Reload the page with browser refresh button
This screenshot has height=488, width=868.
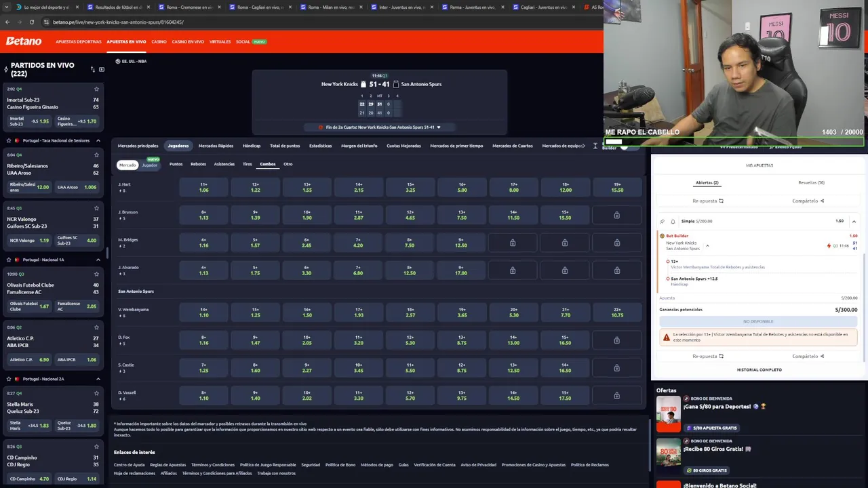pyautogui.click(x=31, y=22)
